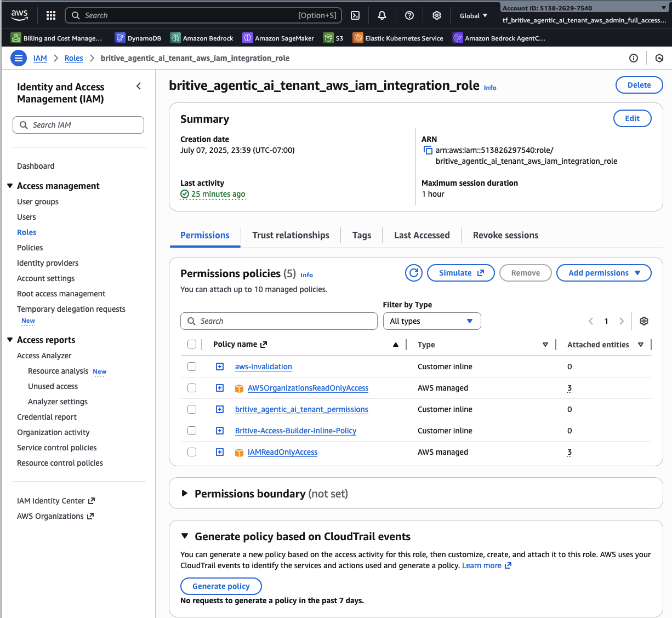Expand the Permissions boundary section
The height and width of the screenshot is (618, 672).
tap(185, 494)
